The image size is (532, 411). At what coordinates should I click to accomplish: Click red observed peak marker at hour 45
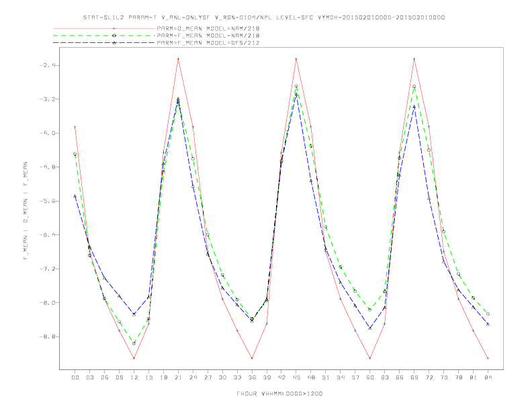click(296, 59)
